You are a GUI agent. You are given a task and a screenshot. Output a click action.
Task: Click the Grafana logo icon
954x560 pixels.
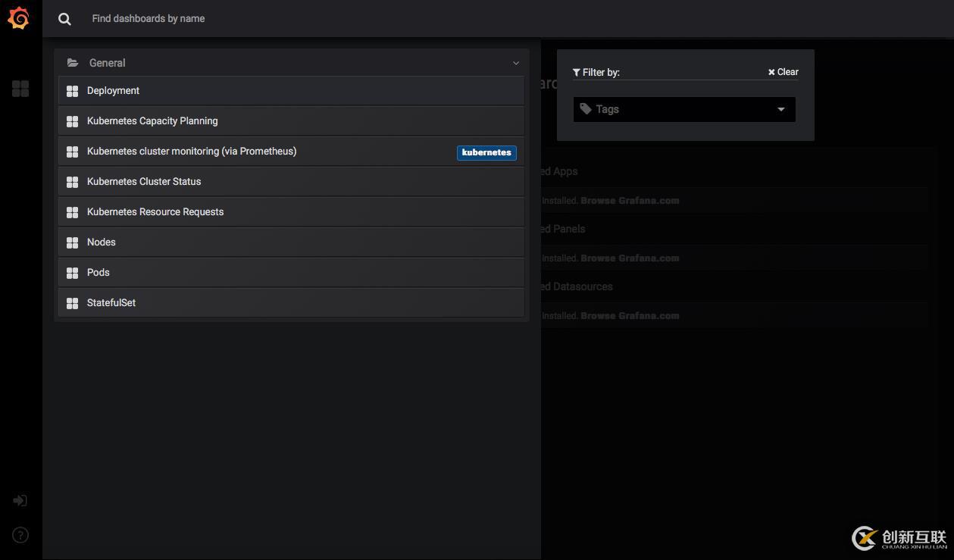tap(19, 18)
